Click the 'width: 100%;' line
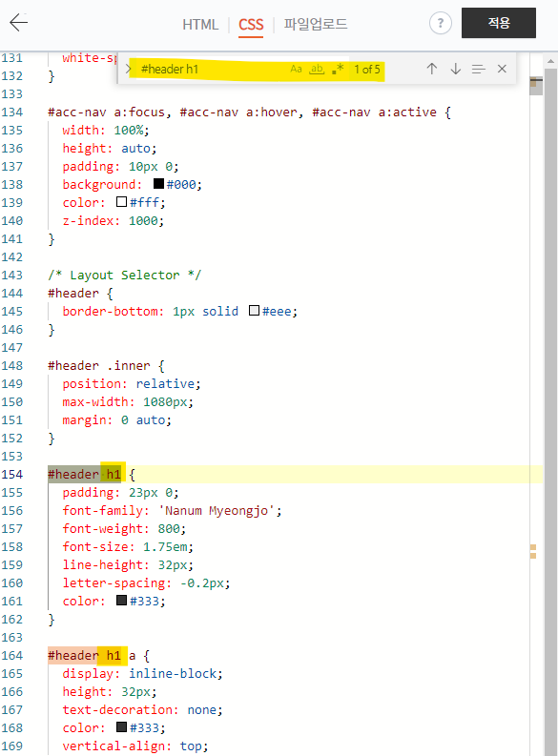558x756 pixels. 106,131
